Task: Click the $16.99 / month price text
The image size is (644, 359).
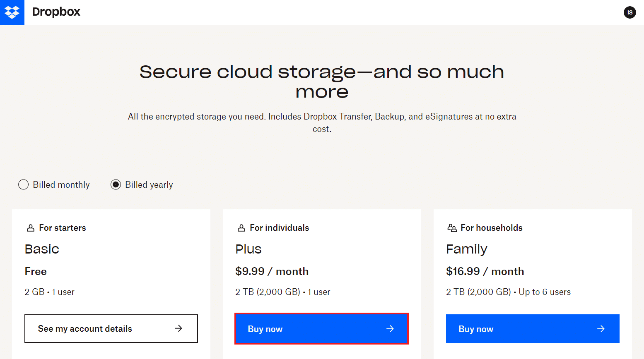Action: [485, 271]
